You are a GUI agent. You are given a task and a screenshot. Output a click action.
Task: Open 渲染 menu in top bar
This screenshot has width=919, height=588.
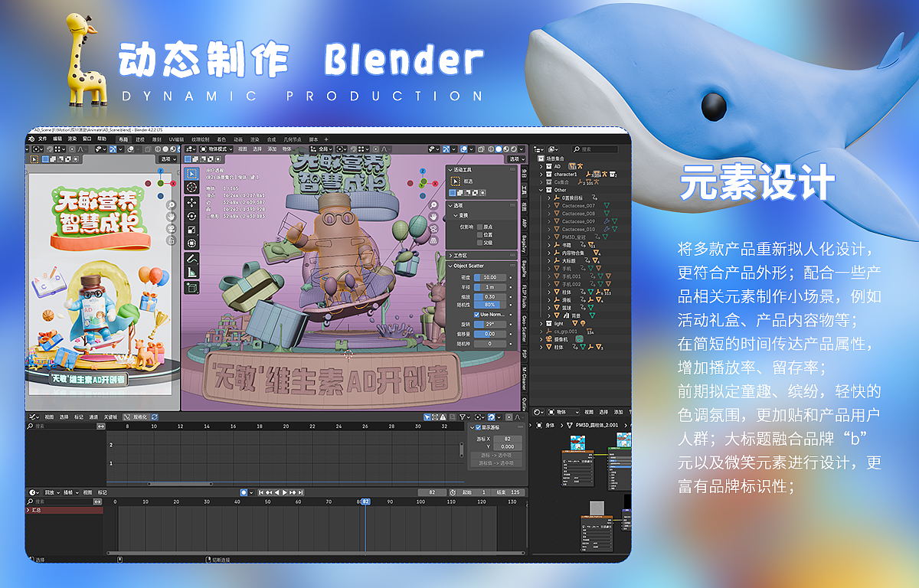tap(72, 139)
